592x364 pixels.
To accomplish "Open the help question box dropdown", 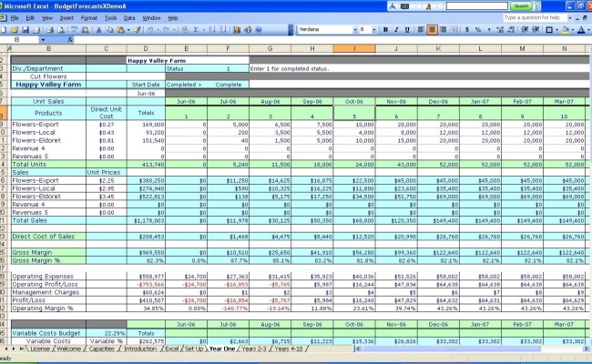I will point(570,17).
